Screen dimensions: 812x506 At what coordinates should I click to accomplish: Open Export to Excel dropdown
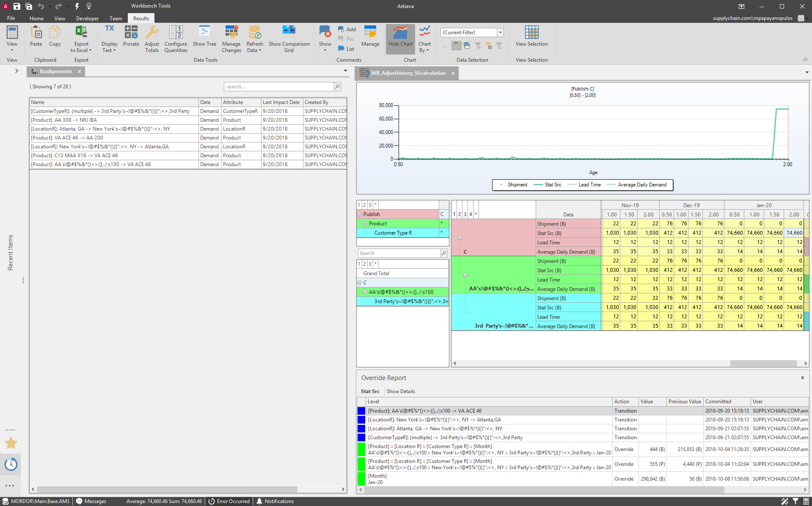81,39
